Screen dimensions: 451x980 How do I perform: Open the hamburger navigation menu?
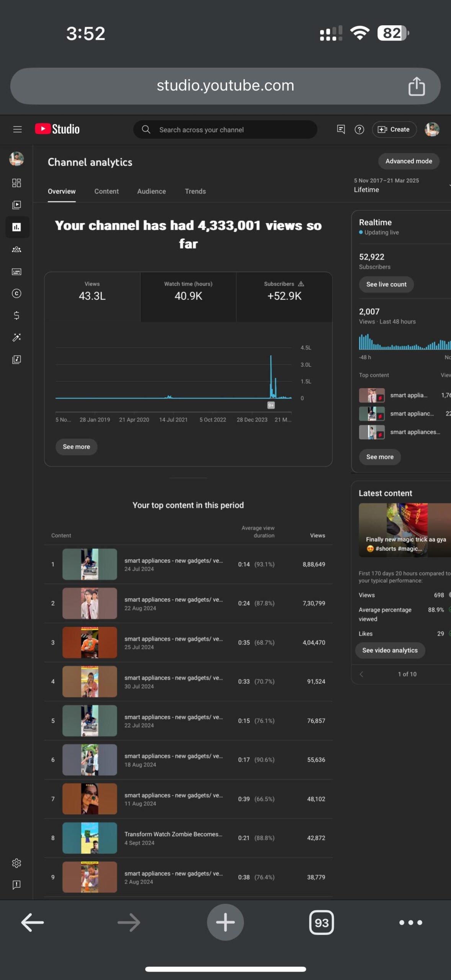coord(17,129)
